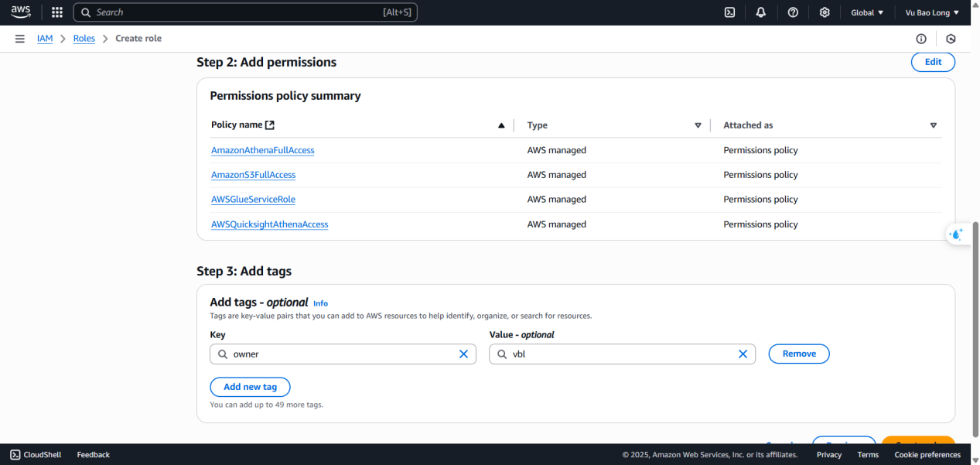The width and height of the screenshot is (980, 465).
Task: Click the Create role breadcrumb text
Action: click(138, 39)
